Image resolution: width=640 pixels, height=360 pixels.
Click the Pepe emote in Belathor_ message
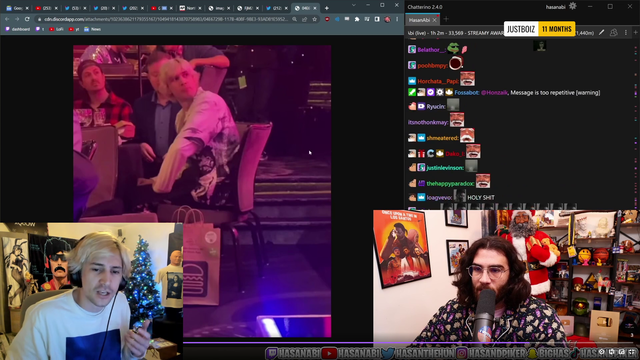pos(453,49)
